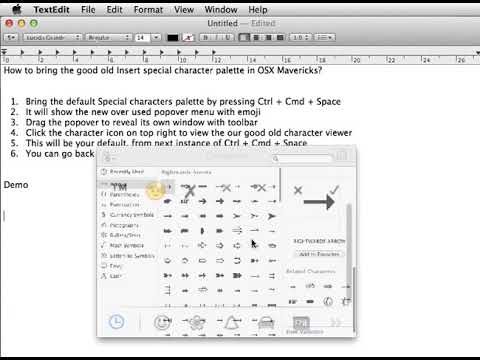Screen dimensions: 480x360
Task: Open the View menu
Action: click(184, 10)
